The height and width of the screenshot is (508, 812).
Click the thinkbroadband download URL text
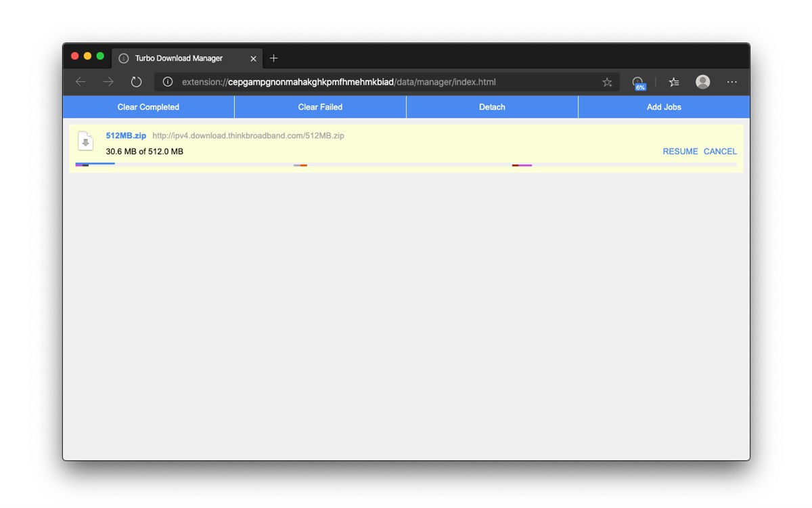pos(248,136)
